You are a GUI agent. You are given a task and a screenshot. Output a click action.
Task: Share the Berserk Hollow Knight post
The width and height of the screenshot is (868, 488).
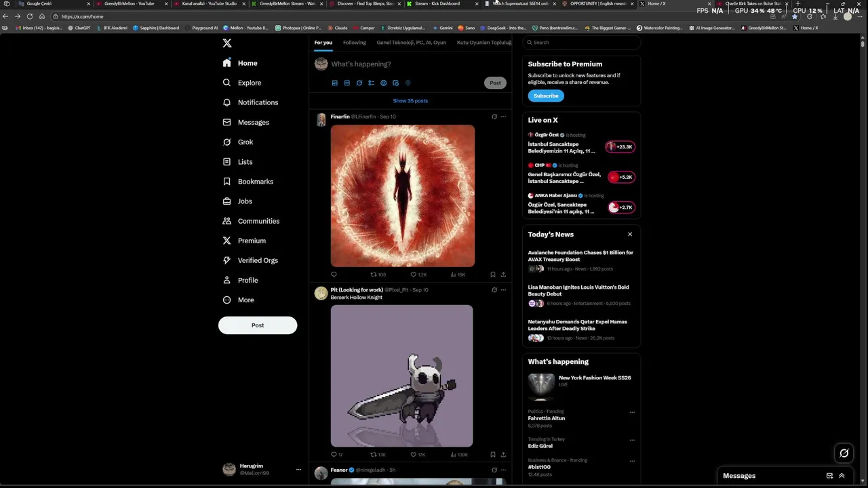coord(503,454)
